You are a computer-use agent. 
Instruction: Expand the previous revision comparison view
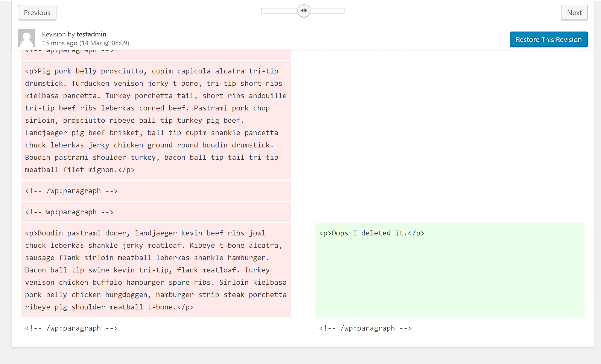[x=37, y=12]
